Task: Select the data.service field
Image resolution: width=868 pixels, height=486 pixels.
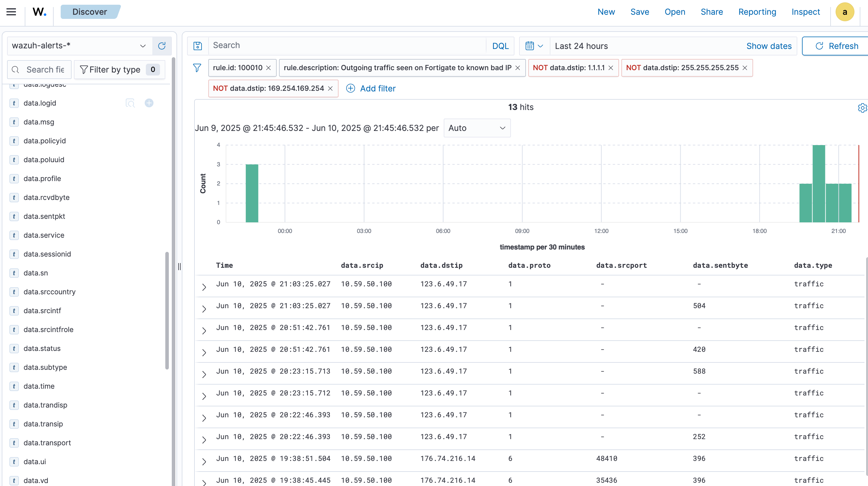Action: coord(44,235)
